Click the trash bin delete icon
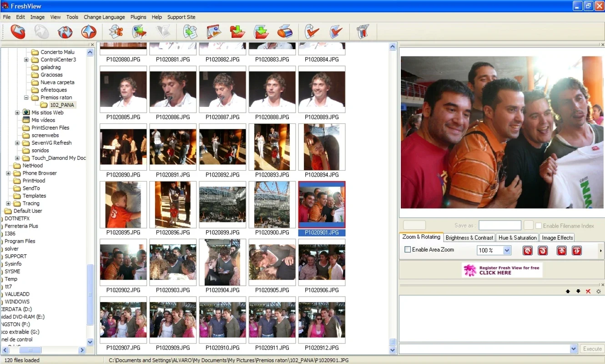Viewport: 605px width, 364px height. click(x=363, y=32)
